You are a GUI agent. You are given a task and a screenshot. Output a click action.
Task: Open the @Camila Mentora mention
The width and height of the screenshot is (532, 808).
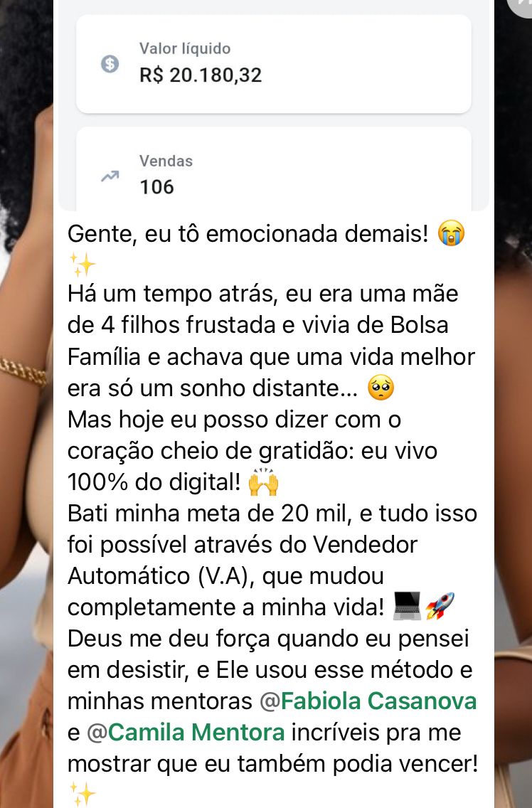(x=186, y=733)
